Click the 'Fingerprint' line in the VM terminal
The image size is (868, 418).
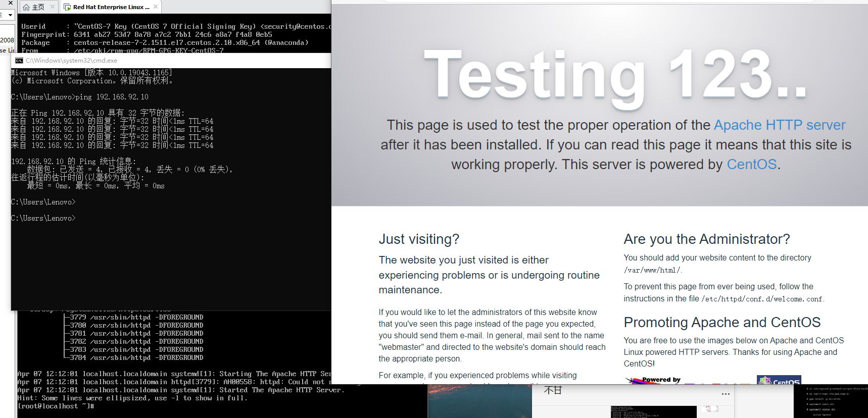(x=147, y=35)
